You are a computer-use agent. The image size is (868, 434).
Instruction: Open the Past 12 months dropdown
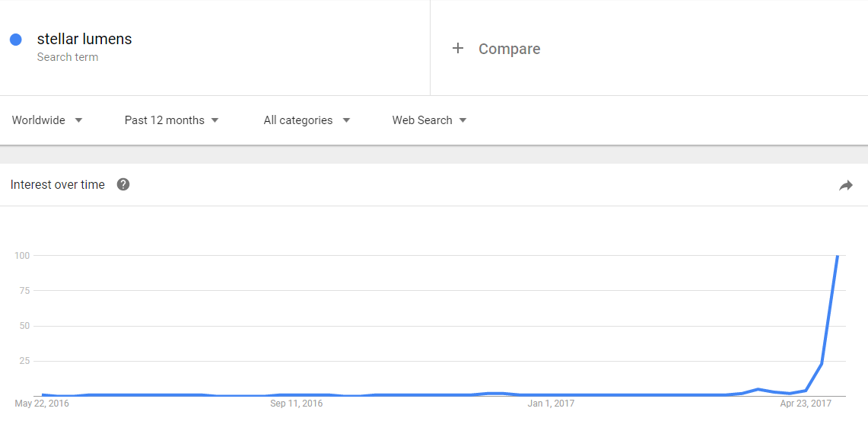(171, 120)
